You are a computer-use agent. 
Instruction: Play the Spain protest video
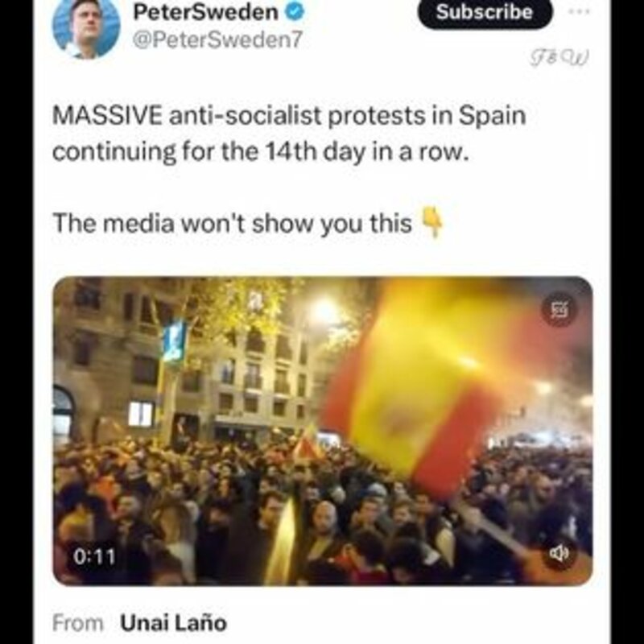(323, 431)
